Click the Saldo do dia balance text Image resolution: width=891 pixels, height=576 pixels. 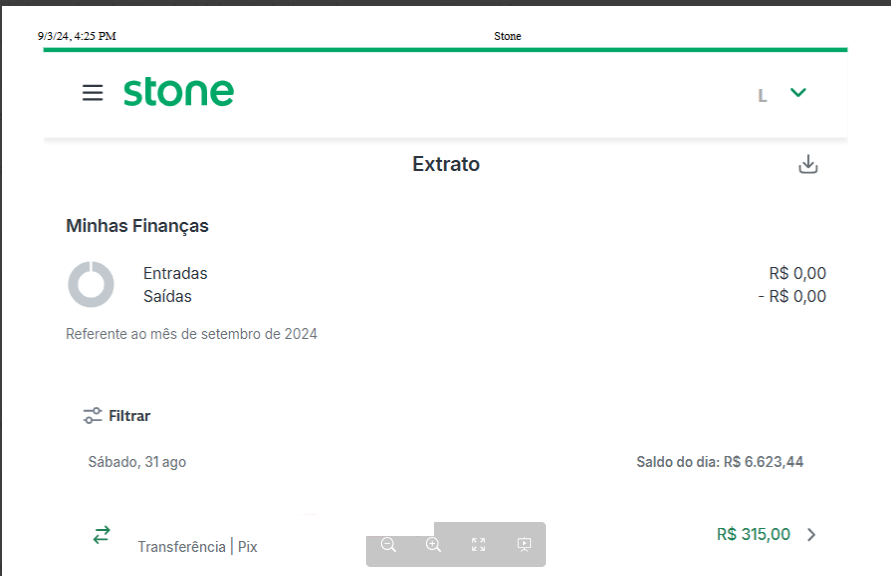point(720,462)
